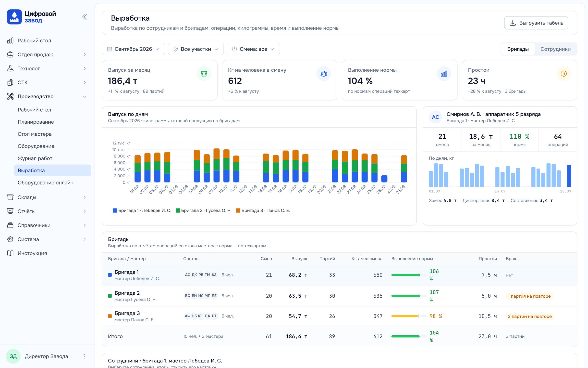This screenshot has width=588, height=368.
Task: Open the Все участки dropdown
Action: pos(196,49)
